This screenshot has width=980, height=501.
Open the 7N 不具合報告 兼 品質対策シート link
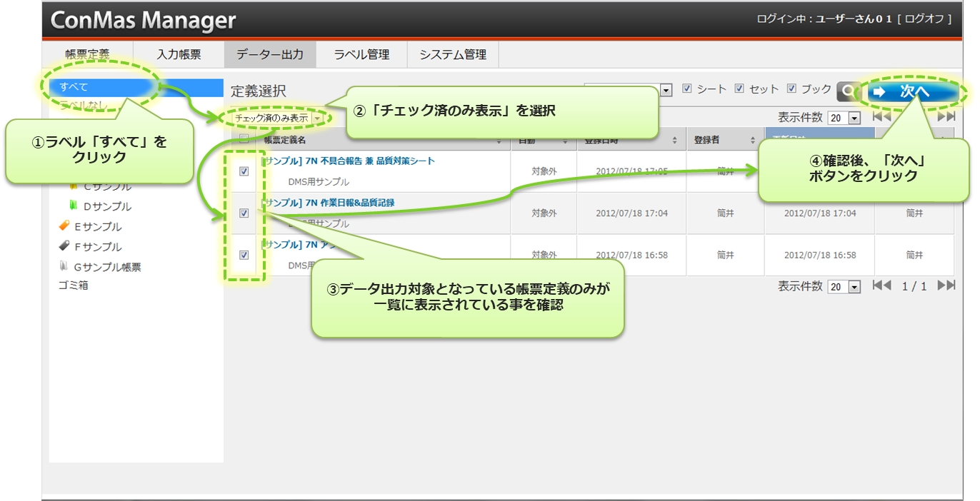[349, 161]
